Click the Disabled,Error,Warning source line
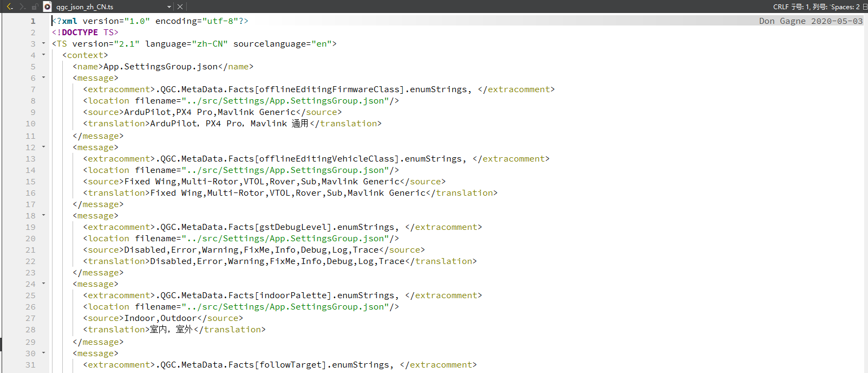The width and height of the screenshot is (868, 373). (x=254, y=250)
